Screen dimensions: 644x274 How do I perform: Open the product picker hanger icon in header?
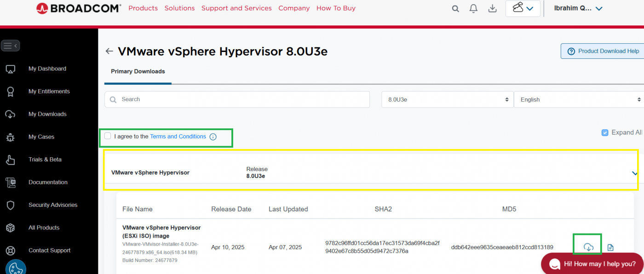point(523,8)
